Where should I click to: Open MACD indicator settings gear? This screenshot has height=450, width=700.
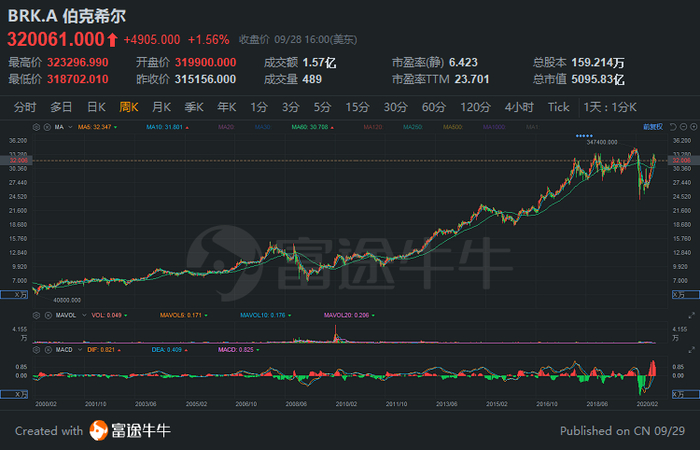click(37, 350)
